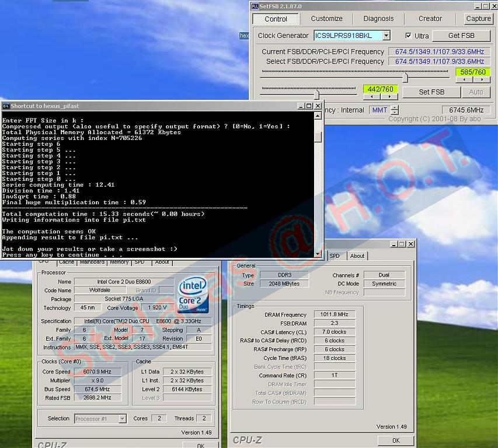Click the right arrow under 585/760
Screen dimensions: 498x448
click(x=482, y=80)
